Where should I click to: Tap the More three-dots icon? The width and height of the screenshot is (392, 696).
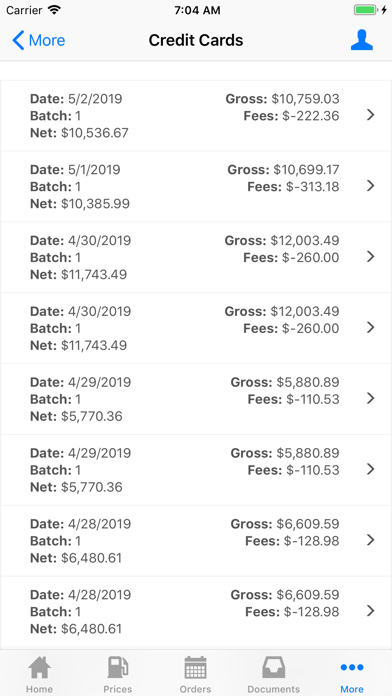[352, 667]
